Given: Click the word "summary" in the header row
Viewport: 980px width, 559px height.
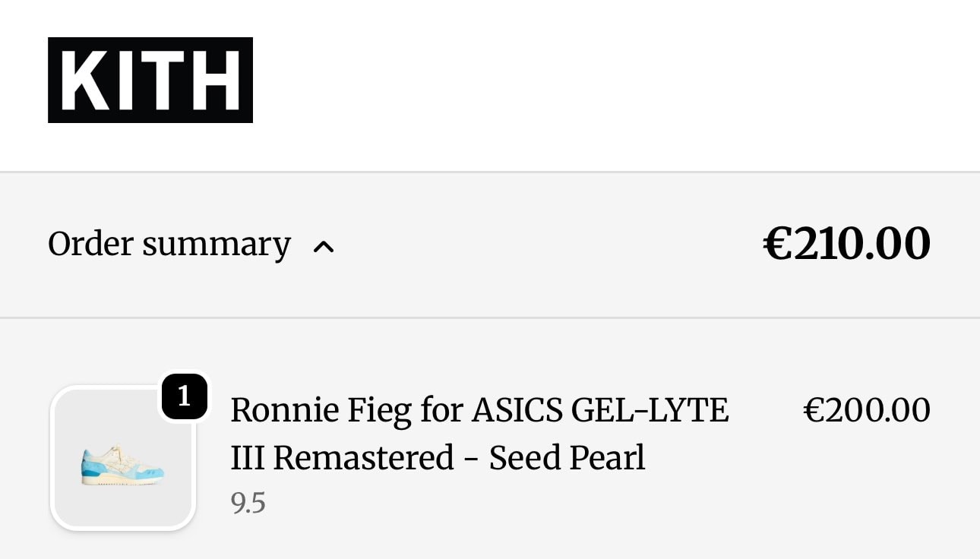Looking at the screenshot, I should [x=217, y=245].
